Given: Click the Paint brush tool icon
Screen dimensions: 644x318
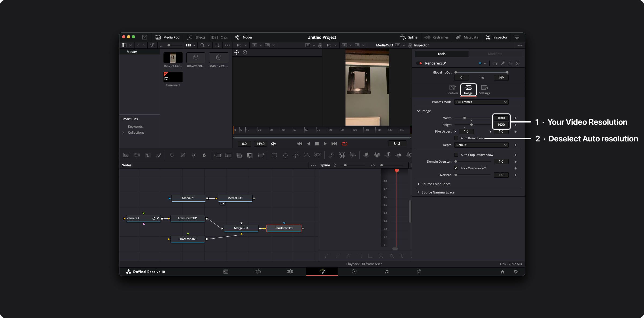Looking at the screenshot, I should [158, 155].
